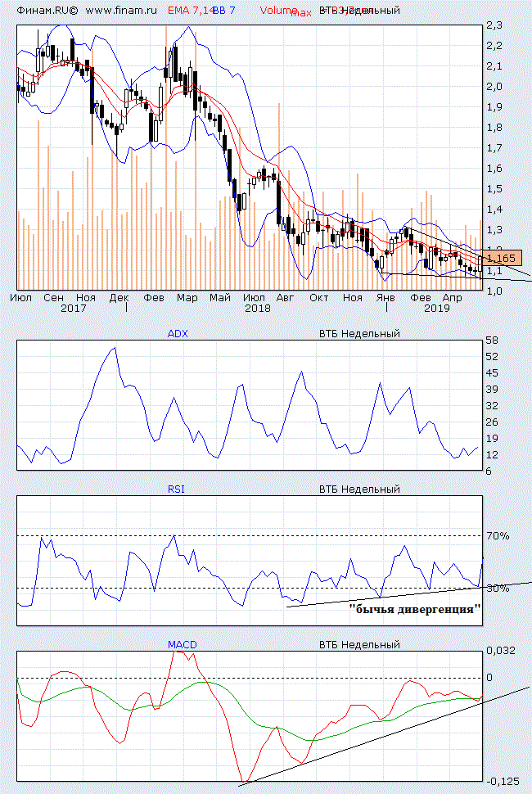Open the www.finam.ru address text
The image size is (532, 794).
[121, 10]
